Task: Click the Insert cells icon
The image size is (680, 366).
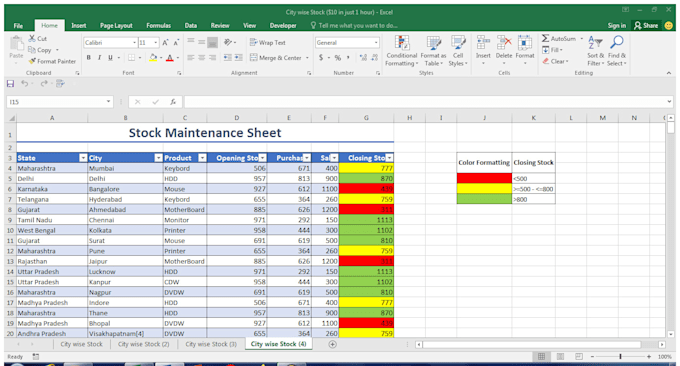Action: [483, 43]
